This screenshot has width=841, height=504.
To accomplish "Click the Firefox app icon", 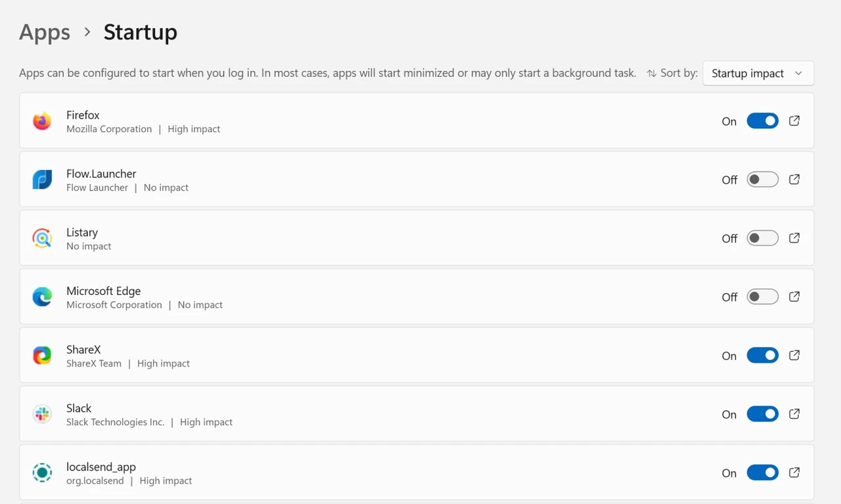I will (x=42, y=121).
